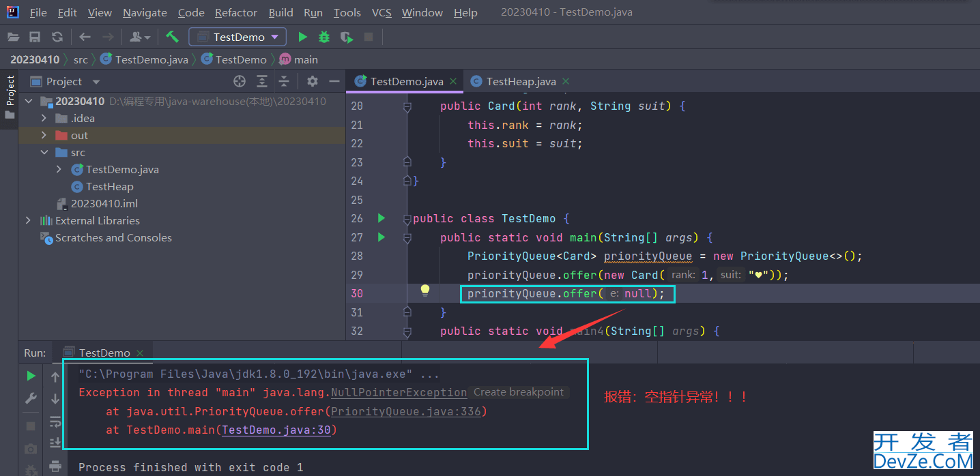Open TestDemo.java:30 stack link
This screenshot has height=476, width=980.
[x=276, y=430]
